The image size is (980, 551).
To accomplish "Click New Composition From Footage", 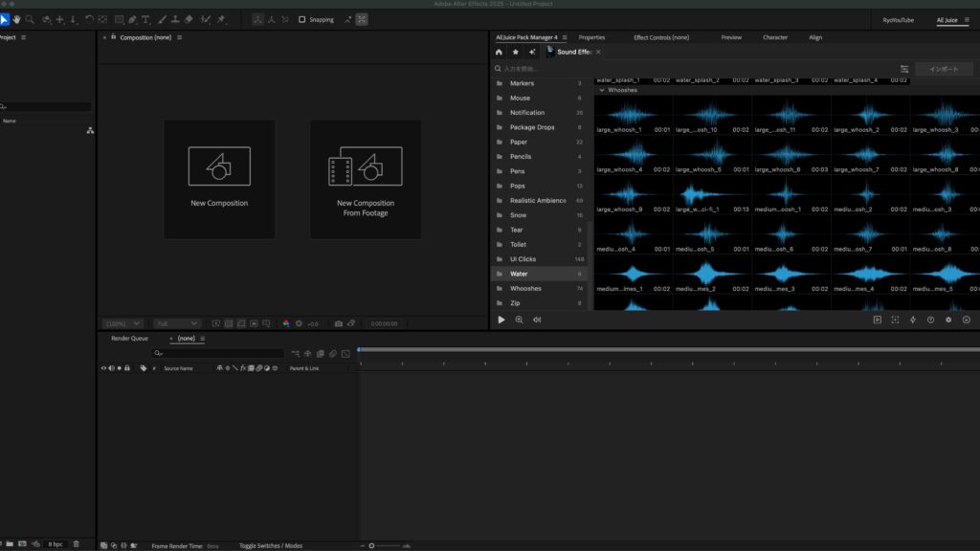I will [365, 179].
